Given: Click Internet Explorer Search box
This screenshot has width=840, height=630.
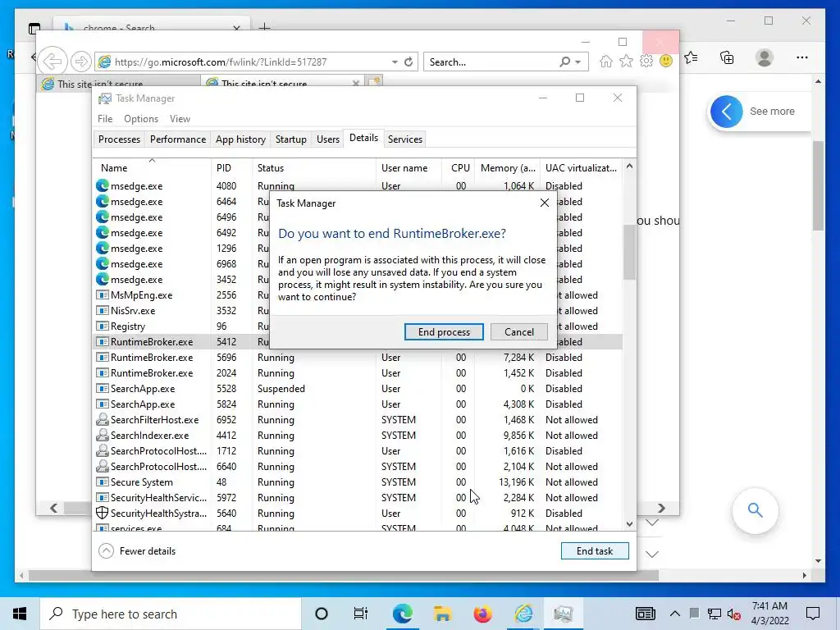Looking at the screenshot, I should (492, 62).
